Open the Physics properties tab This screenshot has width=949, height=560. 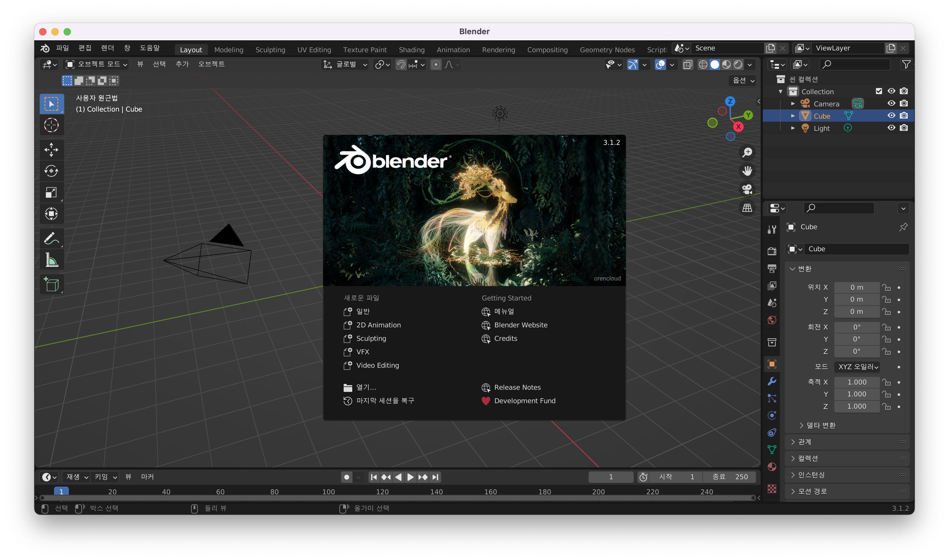point(772,415)
